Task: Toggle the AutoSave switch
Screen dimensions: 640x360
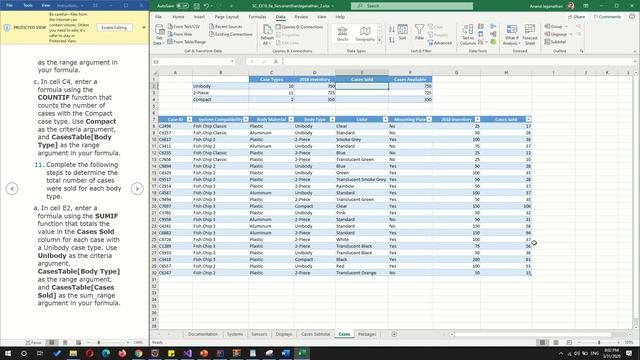Action: 182,6
